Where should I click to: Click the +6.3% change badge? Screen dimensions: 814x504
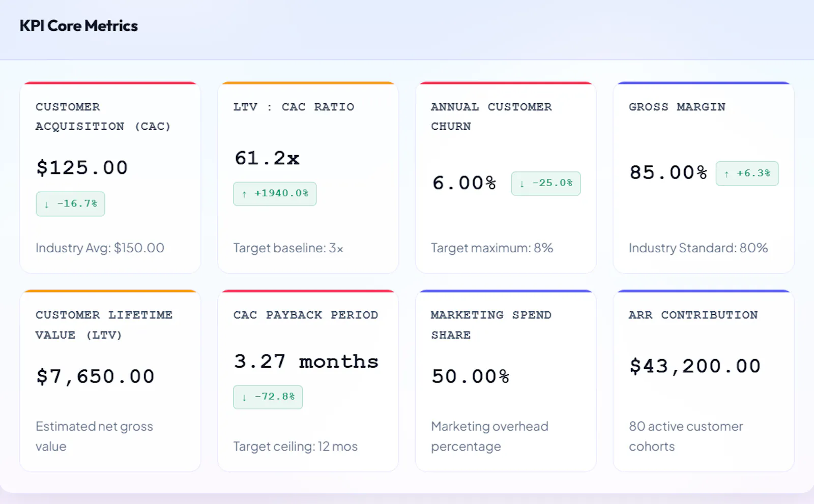pos(747,173)
